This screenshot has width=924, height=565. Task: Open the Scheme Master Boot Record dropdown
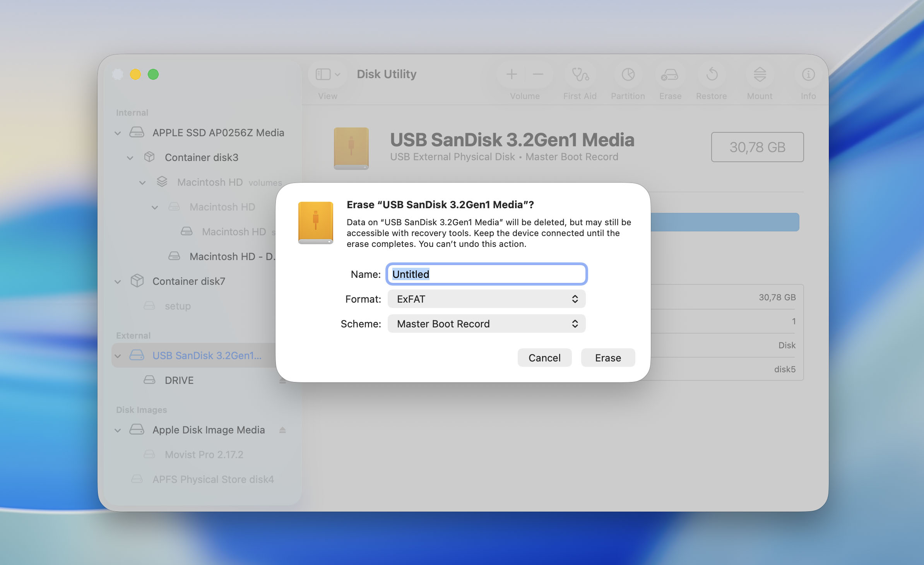coord(486,324)
